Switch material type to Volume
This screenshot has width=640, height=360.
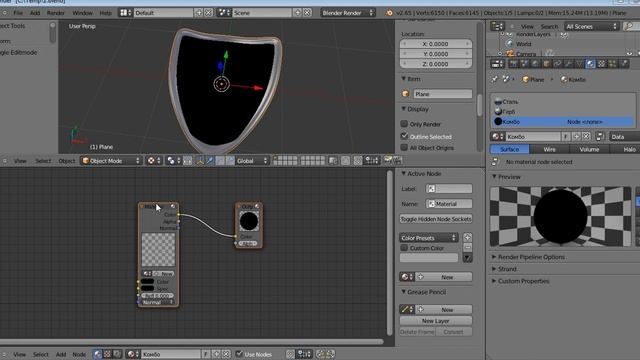click(589, 149)
